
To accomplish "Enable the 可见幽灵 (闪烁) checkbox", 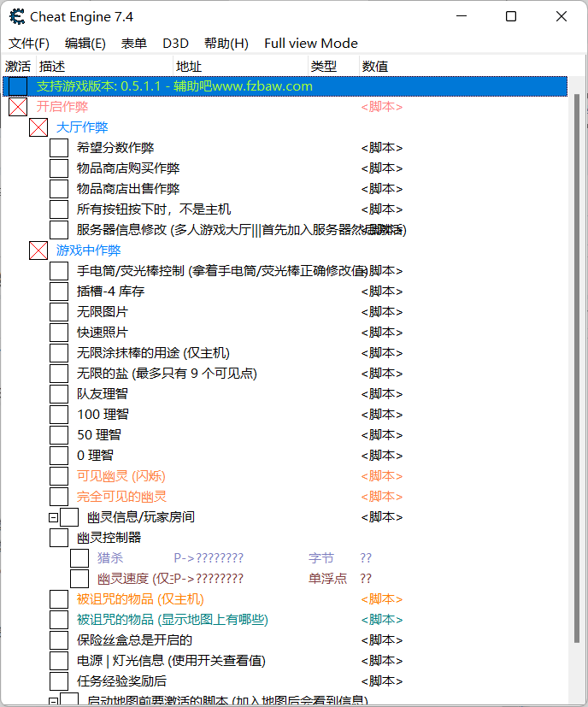I will (59, 476).
